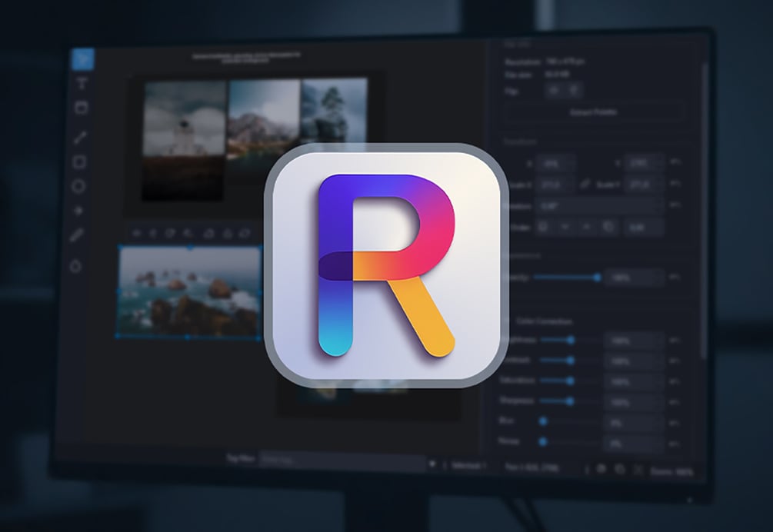Reset the Opacity value with its right-side icon
773x532 pixels.
(x=675, y=278)
